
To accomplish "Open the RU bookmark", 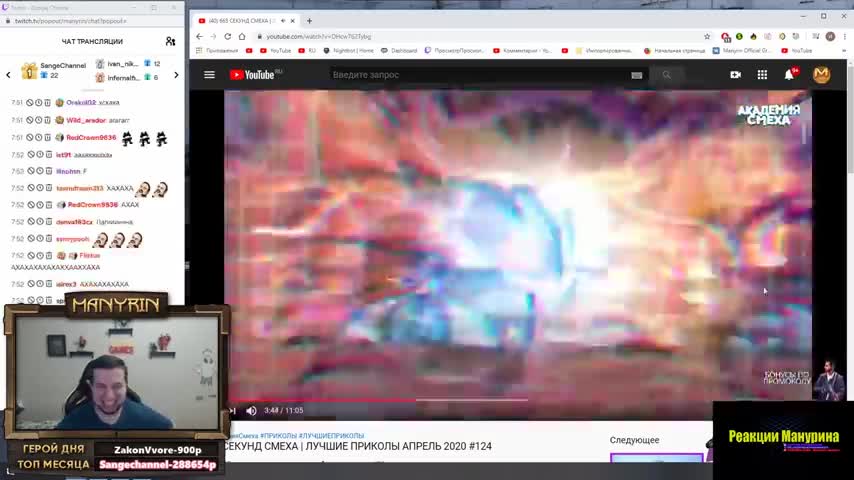I will click(x=307, y=51).
